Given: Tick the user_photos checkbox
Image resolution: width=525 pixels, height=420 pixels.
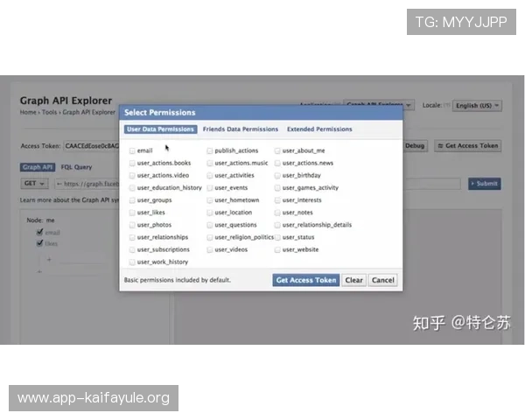Looking at the screenshot, I should (x=132, y=225).
